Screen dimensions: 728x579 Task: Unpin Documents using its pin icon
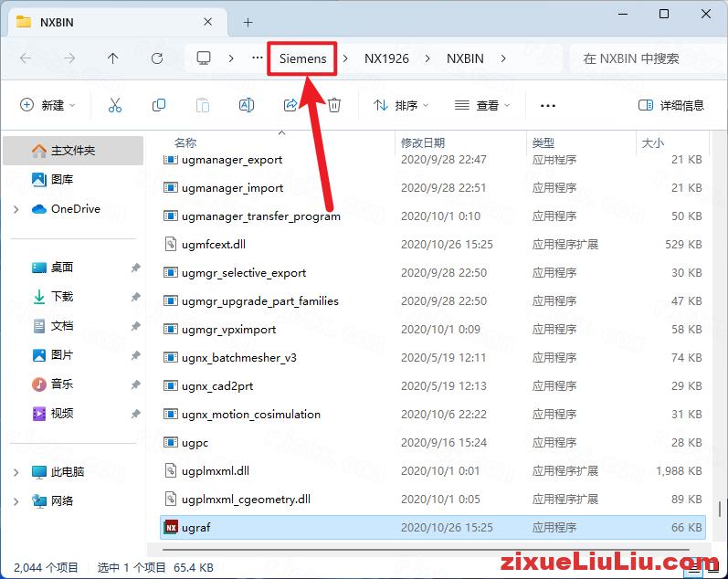point(135,326)
